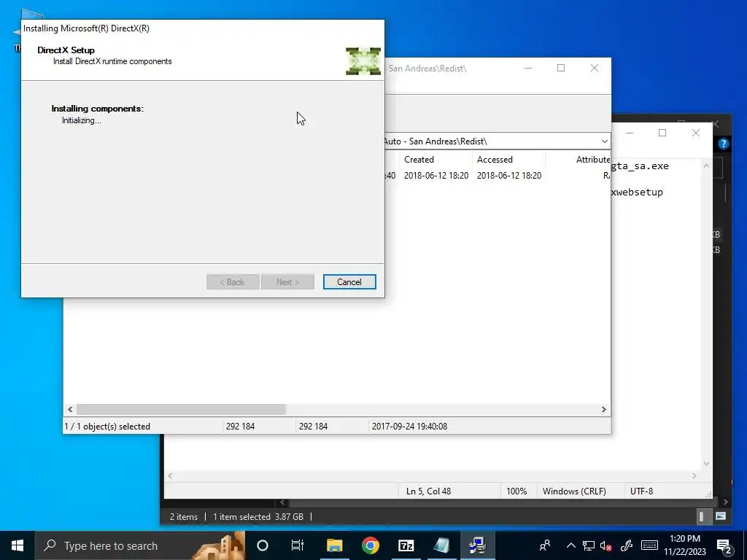Click the 'Type here to search' taskbar box

click(x=140, y=545)
